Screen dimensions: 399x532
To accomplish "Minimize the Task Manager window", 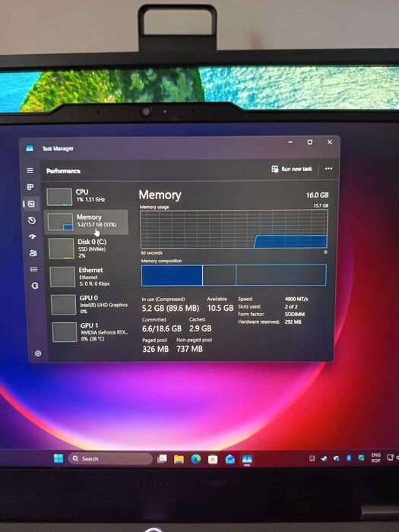I will 290,142.
